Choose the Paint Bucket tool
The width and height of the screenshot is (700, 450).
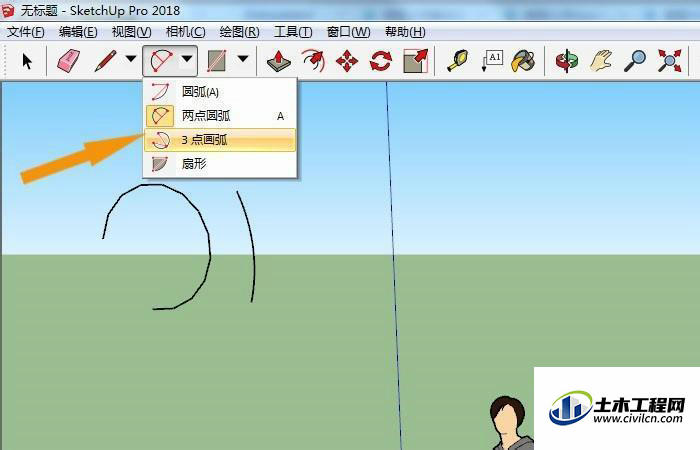(523, 61)
